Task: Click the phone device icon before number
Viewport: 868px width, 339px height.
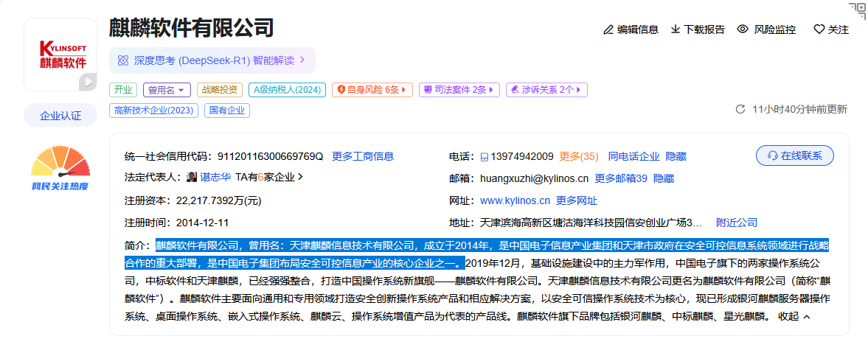Action: pos(485,157)
